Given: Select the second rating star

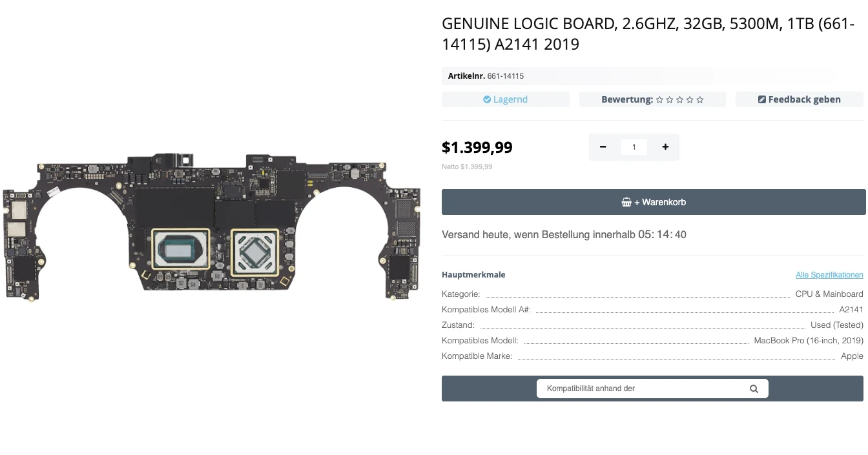Looking at the screenshot, I should pos(670,100).
